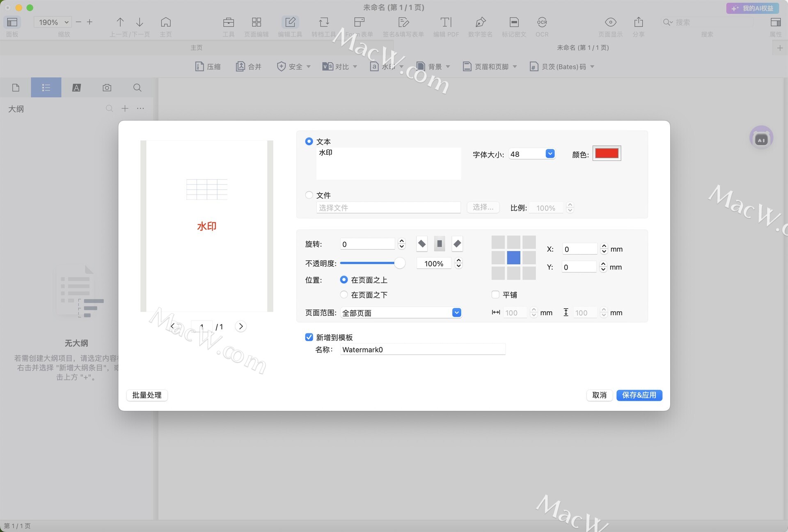Choose 在页面之下 position option

pyautogui.click(x=344, y=294)
